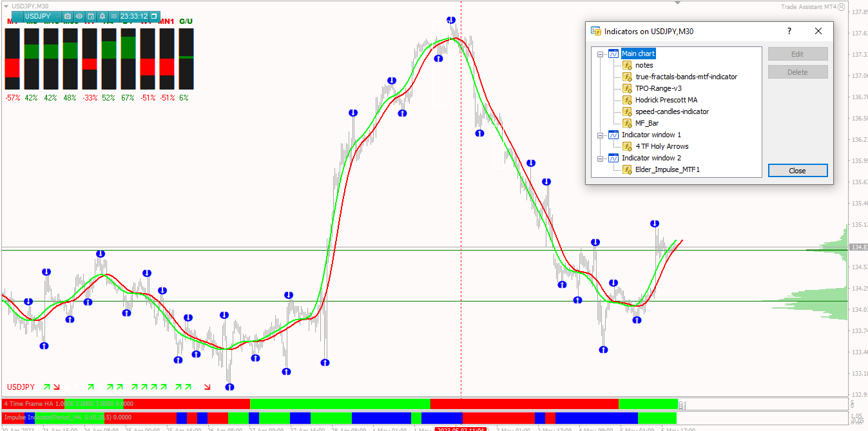
Task: Collapse the Indicator window 1 node
Action: (601, 135)
